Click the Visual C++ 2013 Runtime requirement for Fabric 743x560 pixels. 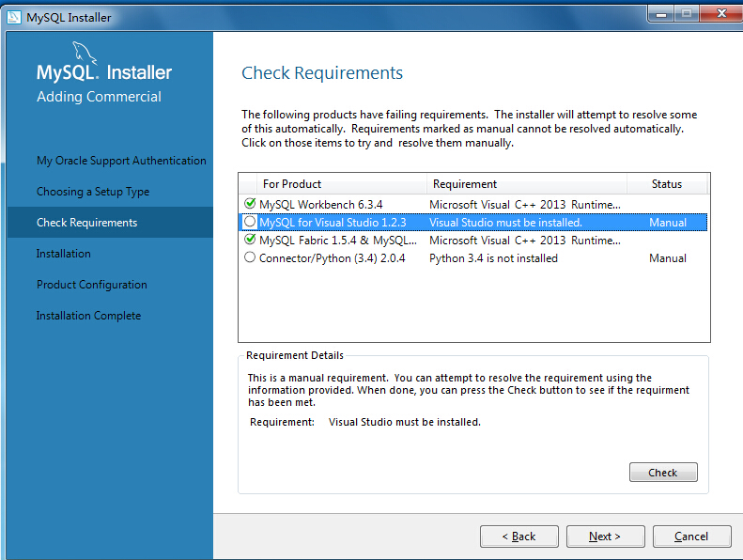[524, 241]
